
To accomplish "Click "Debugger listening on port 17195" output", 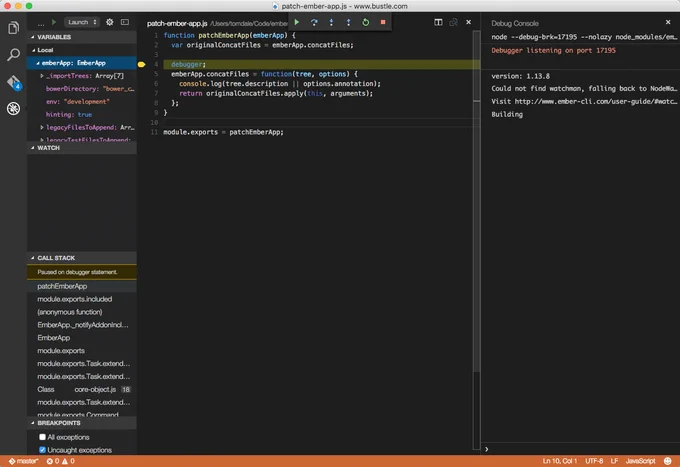I will tap(553, 50).
